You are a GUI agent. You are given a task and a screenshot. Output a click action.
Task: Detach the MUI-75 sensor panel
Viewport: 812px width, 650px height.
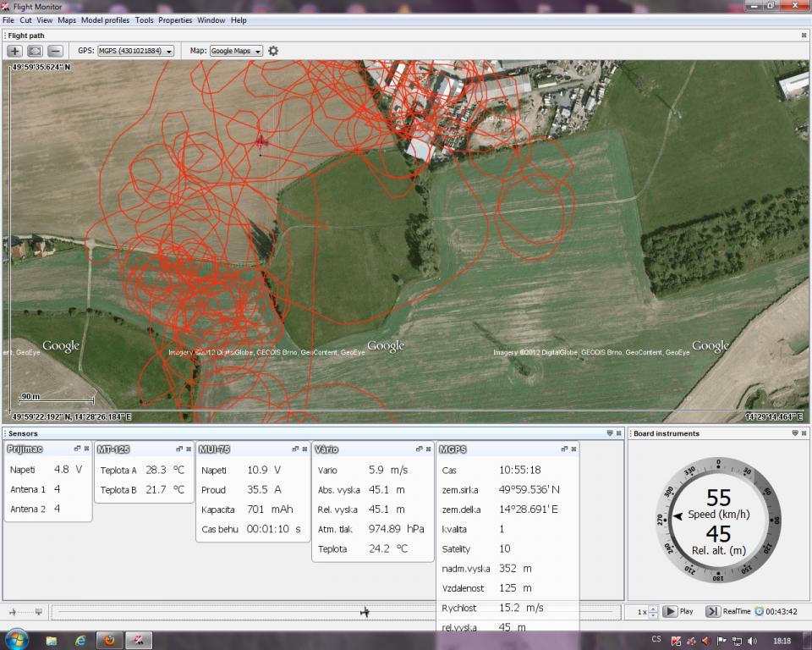coord(295,449)
